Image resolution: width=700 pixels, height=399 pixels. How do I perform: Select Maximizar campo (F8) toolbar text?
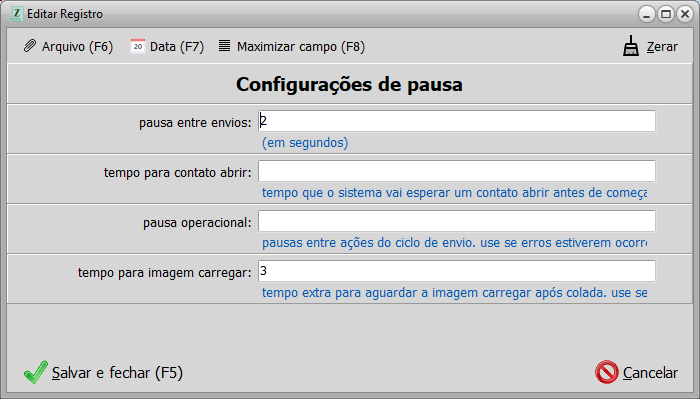coord(301,46)
